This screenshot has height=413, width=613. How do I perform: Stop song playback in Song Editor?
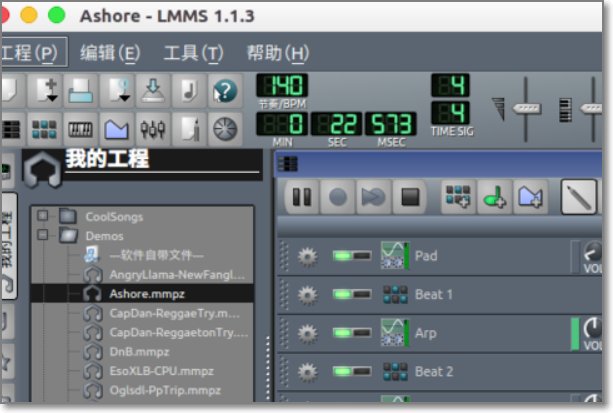coord(410,197)
